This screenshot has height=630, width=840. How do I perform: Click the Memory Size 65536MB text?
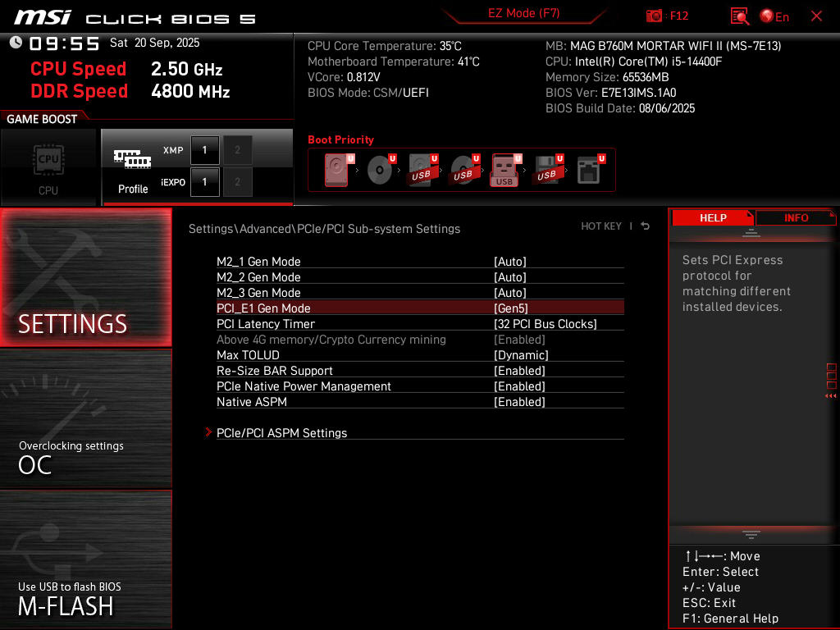coord(607,77)
